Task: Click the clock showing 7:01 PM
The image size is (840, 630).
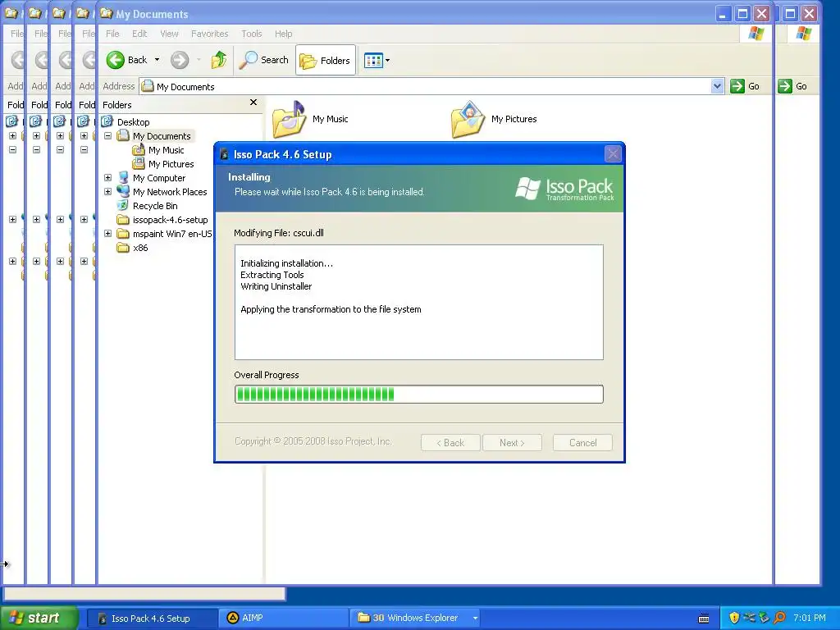Action: click(x=810, y=618)
